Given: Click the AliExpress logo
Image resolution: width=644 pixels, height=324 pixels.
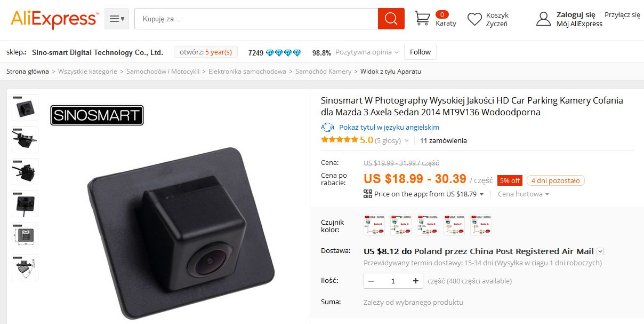Looking at the screenshot, I should point(54,19).
